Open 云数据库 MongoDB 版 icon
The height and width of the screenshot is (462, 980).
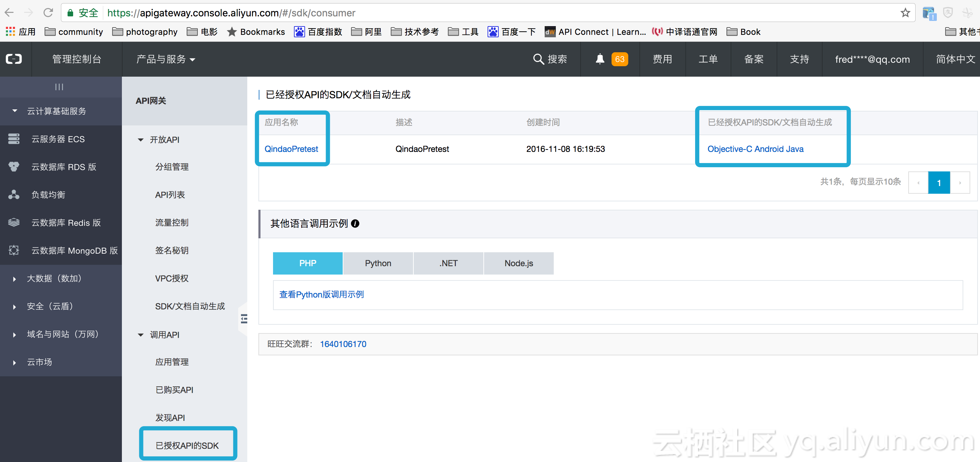[x=14, y=250]
